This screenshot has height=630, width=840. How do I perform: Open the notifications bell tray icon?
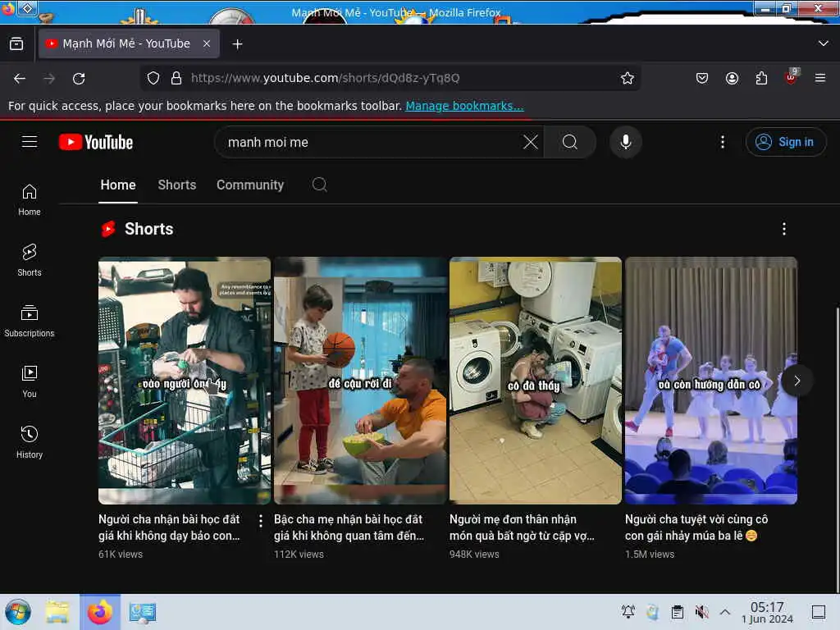(628, 612)
